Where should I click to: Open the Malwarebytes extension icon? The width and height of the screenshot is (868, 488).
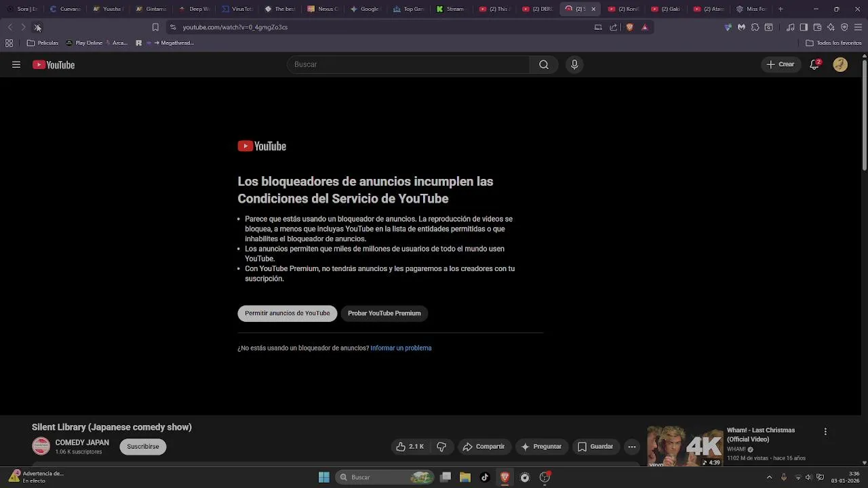[x=741, y=27]
